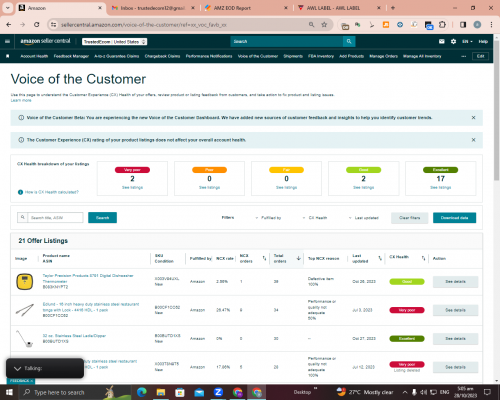Click the Download data button

454,218
